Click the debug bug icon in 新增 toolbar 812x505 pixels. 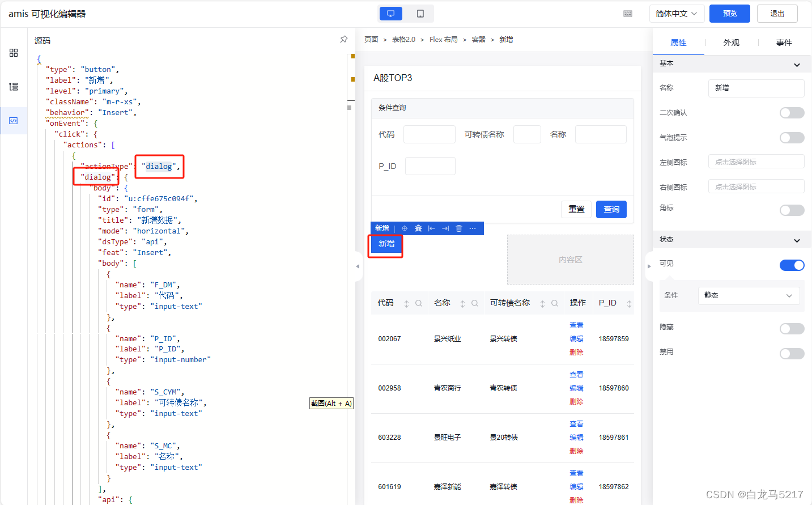coord(418,228)
